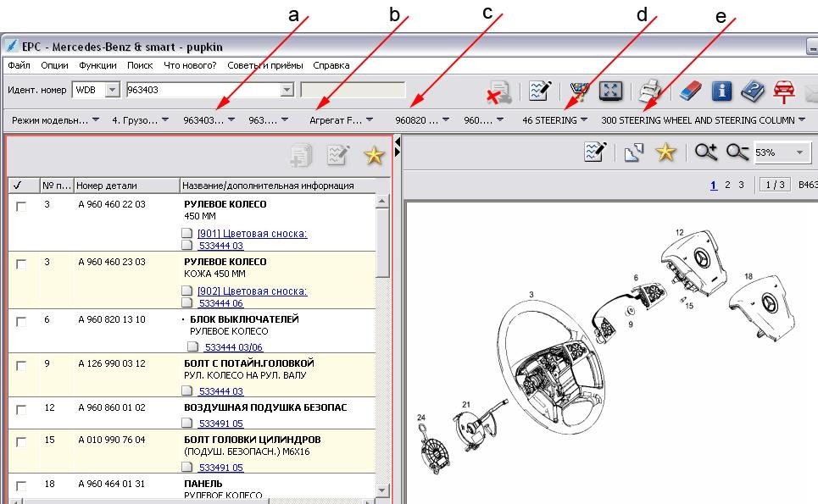818x504 pixels.
Task: Open the [902] Цветовая сноска link
Action: (253, 291)
